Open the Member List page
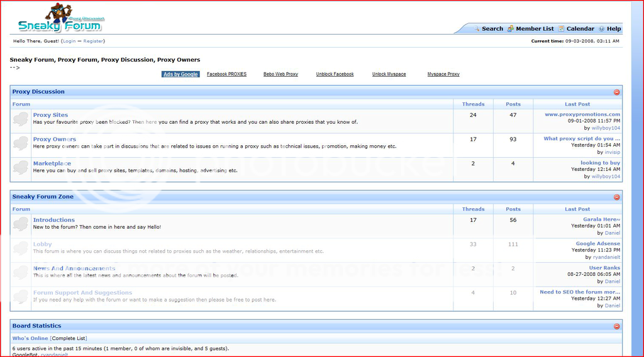 coord(535,29)
